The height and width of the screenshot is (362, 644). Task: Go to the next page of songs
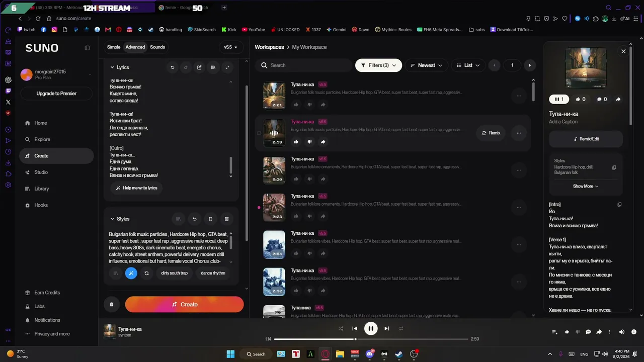(x=529, y=65)
